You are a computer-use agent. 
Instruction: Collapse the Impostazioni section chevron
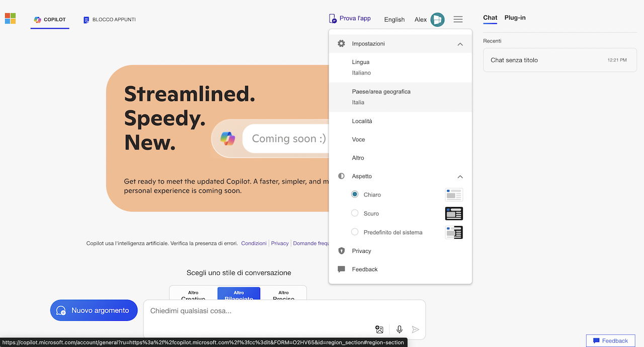click(460, 44)
